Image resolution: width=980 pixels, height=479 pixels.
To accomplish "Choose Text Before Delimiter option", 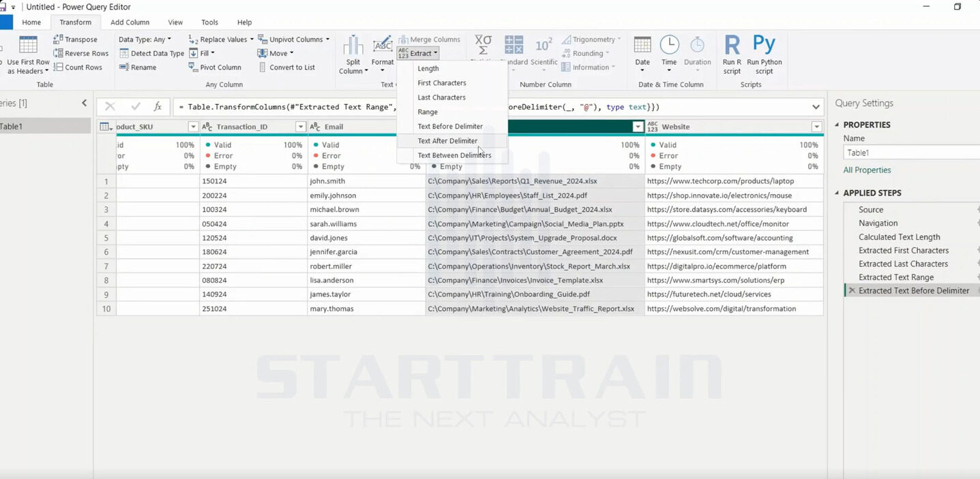I will [452, 126].
